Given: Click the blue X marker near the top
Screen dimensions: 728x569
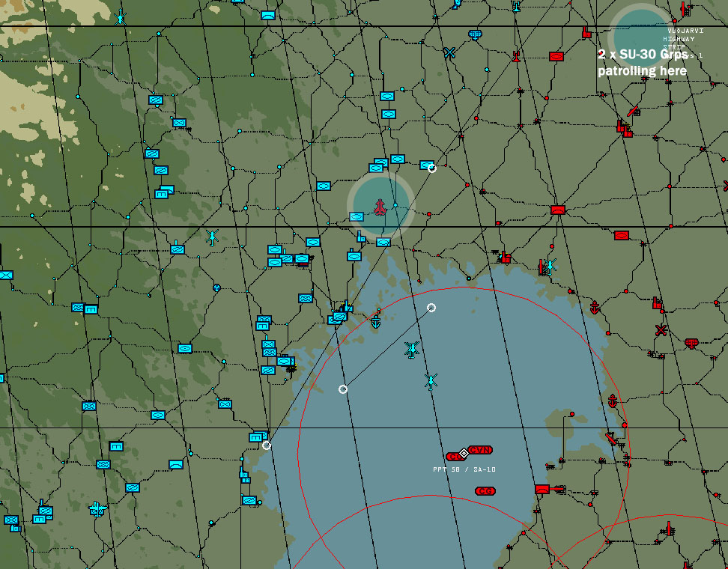Looking at the screenshot, I should click(449, 52).
